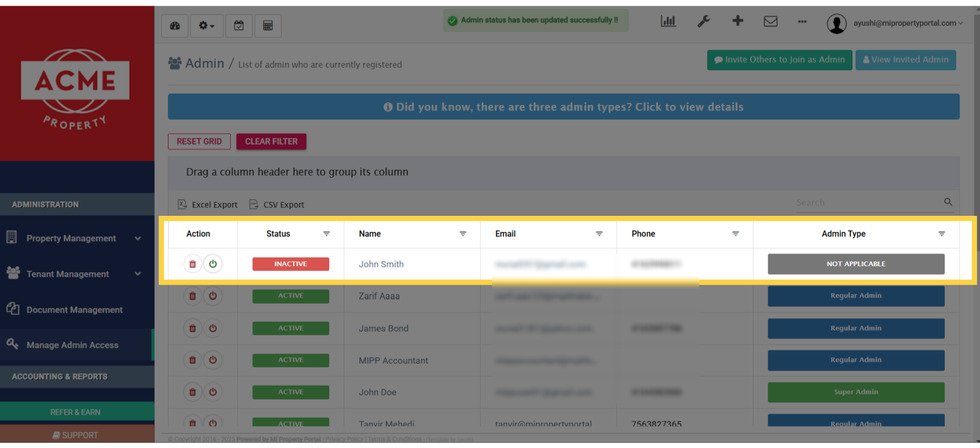980x448 pixels.
Task: Expand Tenant Management sidebar menu
Action: (x=77, y=274)
